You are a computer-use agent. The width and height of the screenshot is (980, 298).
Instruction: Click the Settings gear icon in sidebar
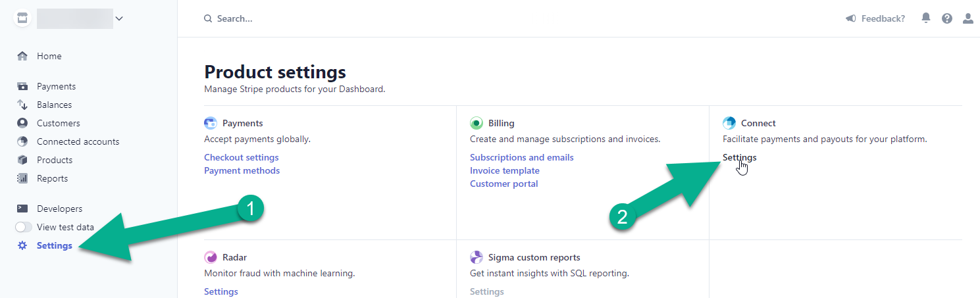pyautogui.click(x=22, y=245)
